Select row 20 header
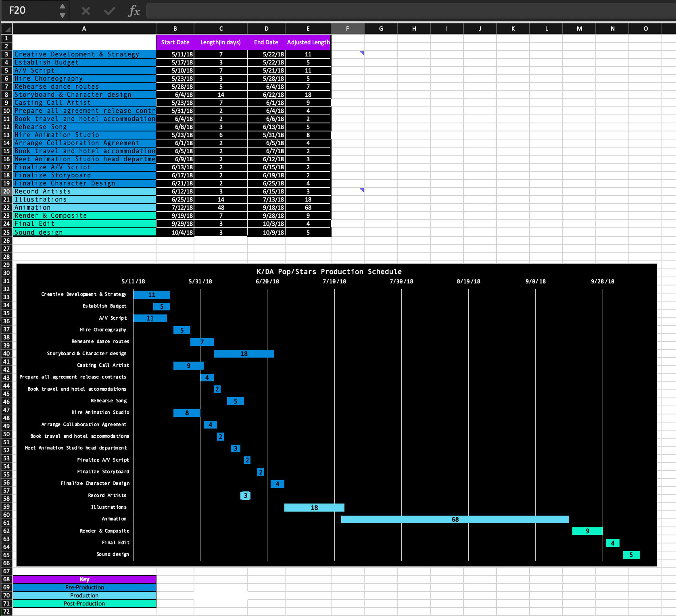 [x=6, y=191]
